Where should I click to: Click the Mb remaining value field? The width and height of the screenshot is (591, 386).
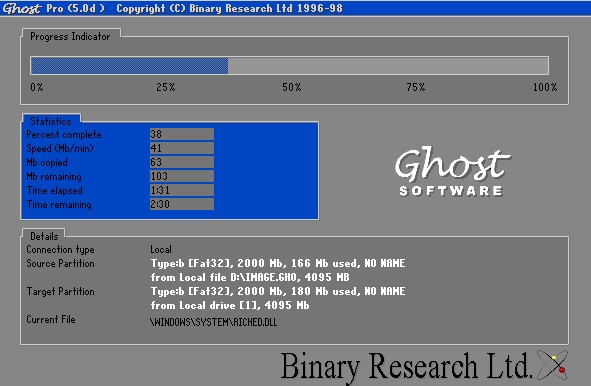coord(182,176)
